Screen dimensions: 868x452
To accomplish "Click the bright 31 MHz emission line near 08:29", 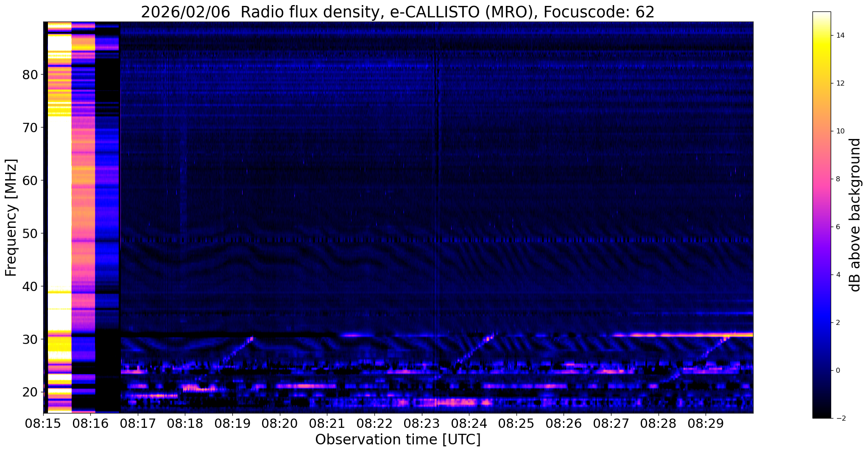I will (683, 335).
